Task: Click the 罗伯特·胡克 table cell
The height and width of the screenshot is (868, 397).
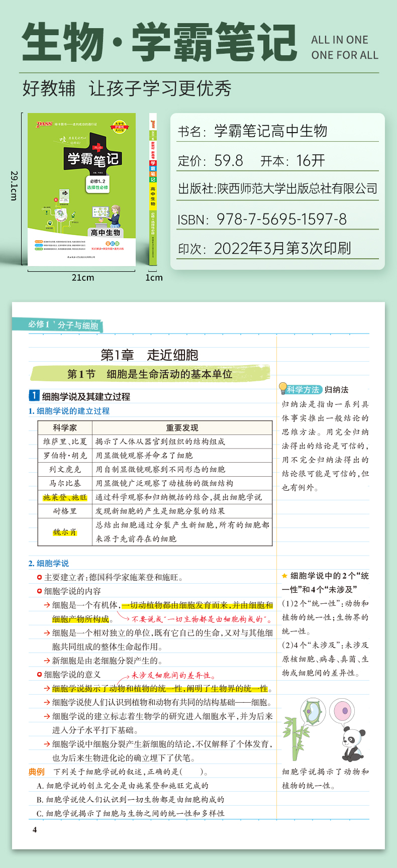Action: point(65,456)
